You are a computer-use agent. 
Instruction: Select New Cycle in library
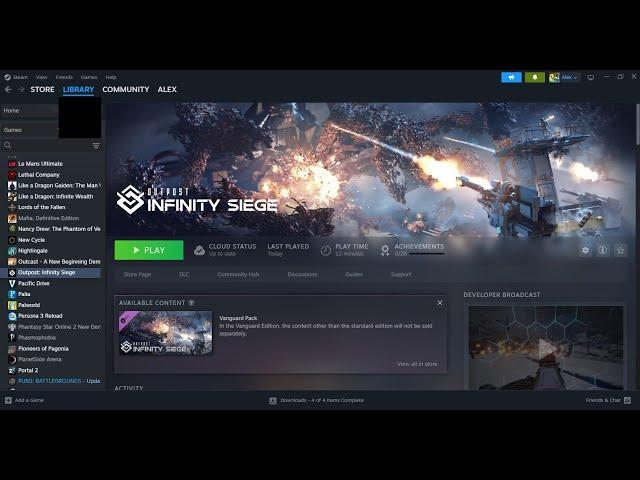click(31, 240)
